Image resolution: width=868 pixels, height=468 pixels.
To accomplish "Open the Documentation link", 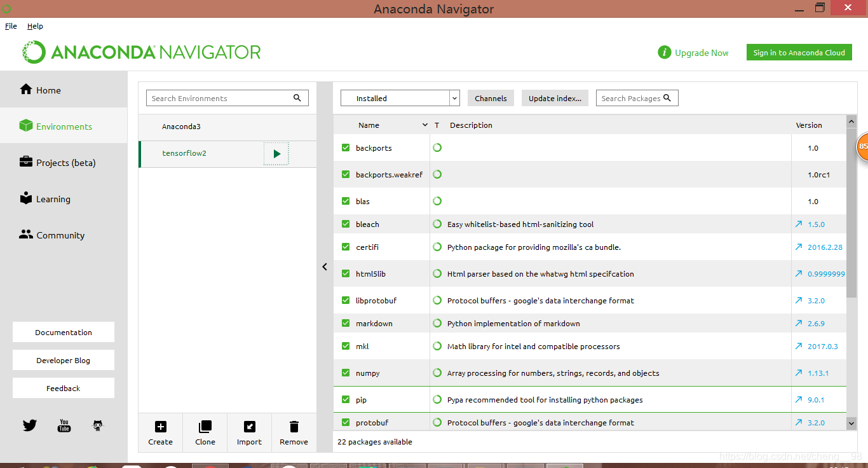I will click(64, 332).
